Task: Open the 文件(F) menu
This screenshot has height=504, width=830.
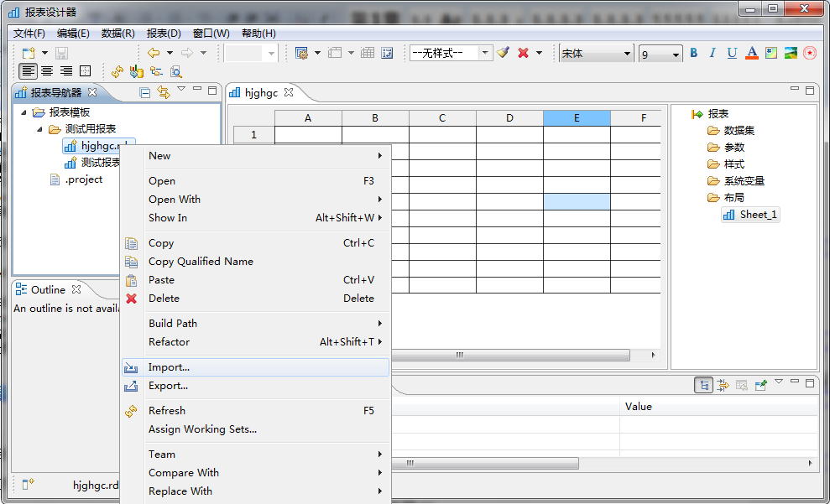Action: (29, 34)
